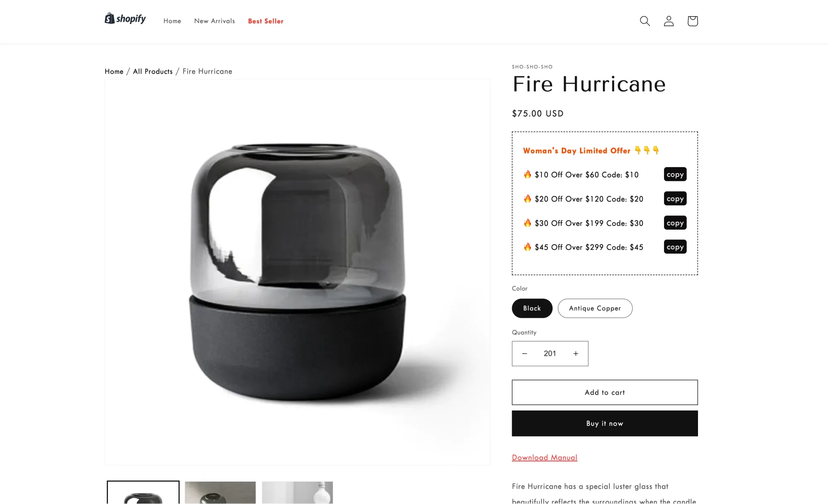
Task: Click the Add to cart button
Action: point(605,392)
